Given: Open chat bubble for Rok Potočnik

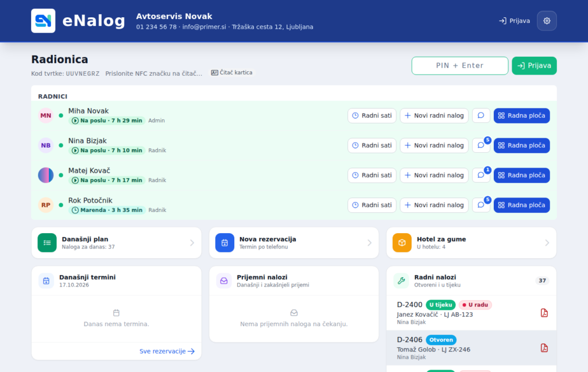Looking at the screenshot, I should [x=481, y=205].
